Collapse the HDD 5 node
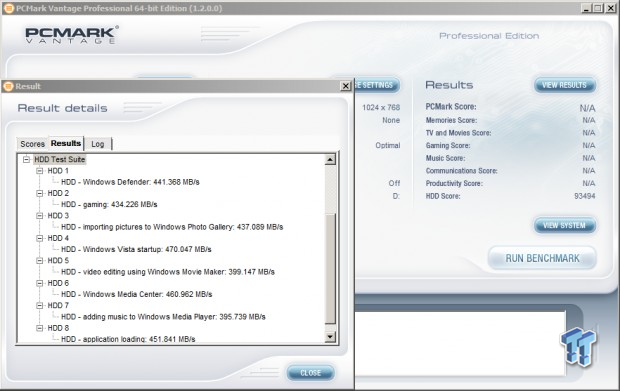 click(x=40, y=261)
